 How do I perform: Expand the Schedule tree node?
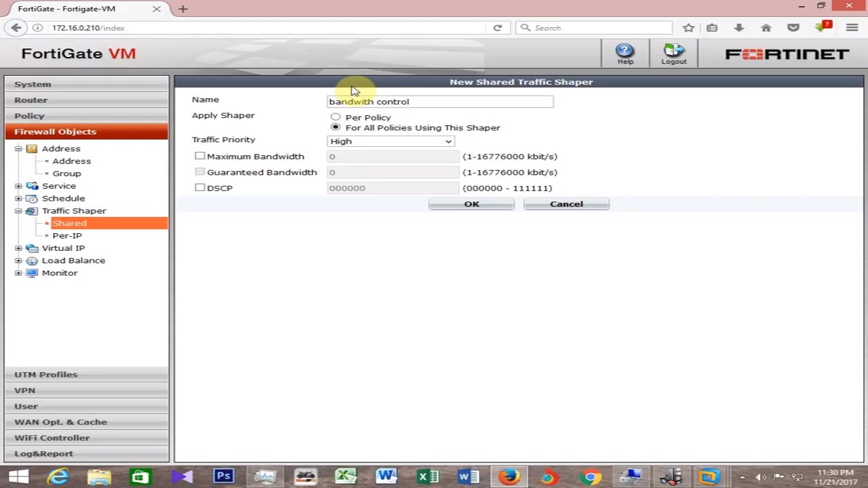coord(18,199)
